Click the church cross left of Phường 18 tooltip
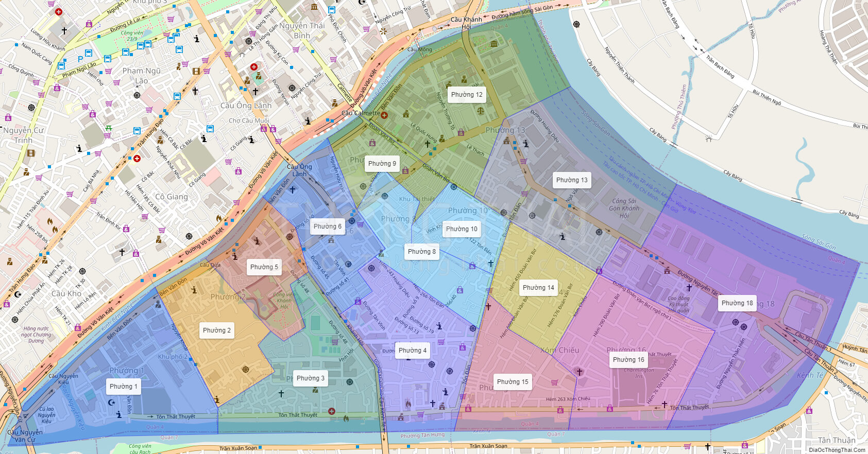This screenshot has height=454, width=868. 689,287
